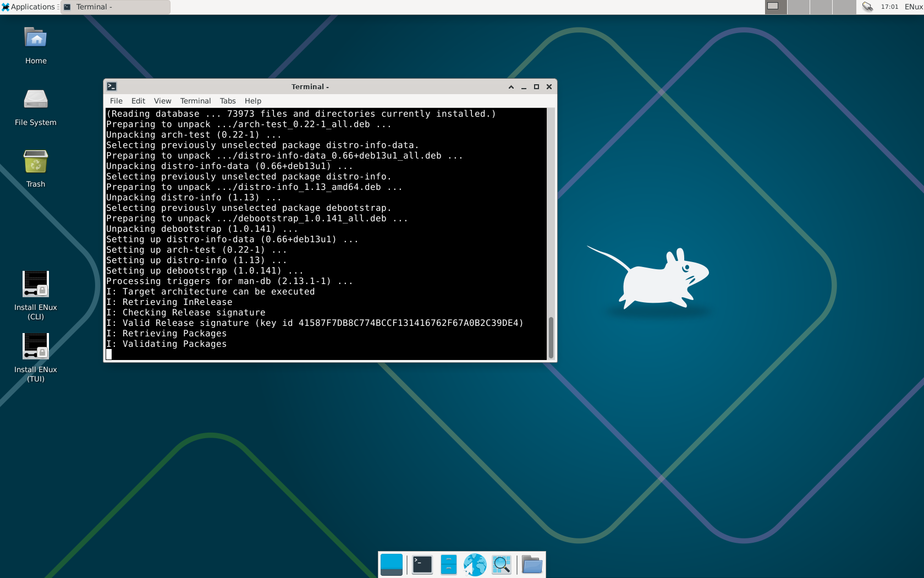
Task: Click the '(Reading database ...' first line
Action: [301, 114]
